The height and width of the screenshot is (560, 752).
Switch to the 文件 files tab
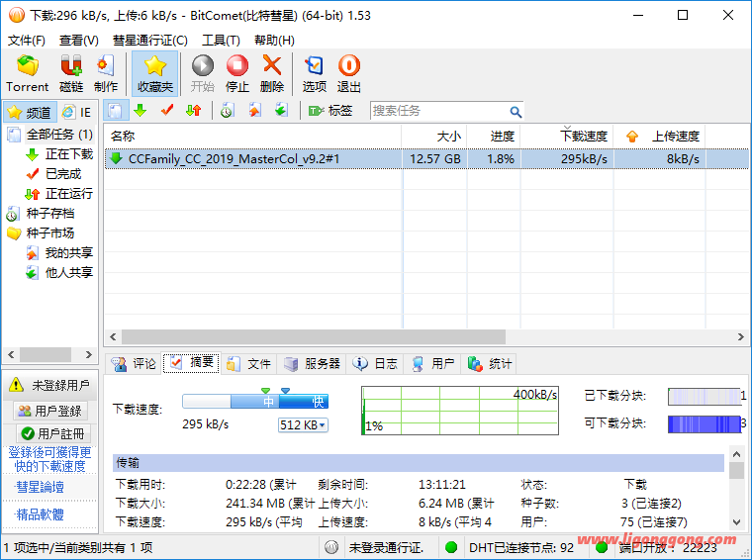pyautogui.click(x=249, y=363)
